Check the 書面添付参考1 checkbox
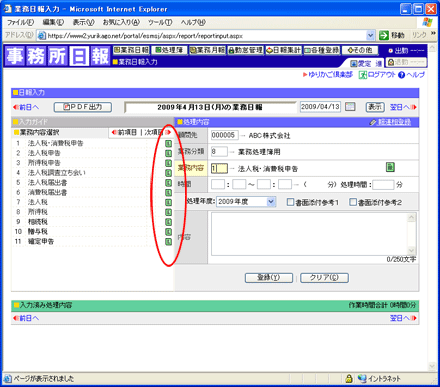 point(290,202)
